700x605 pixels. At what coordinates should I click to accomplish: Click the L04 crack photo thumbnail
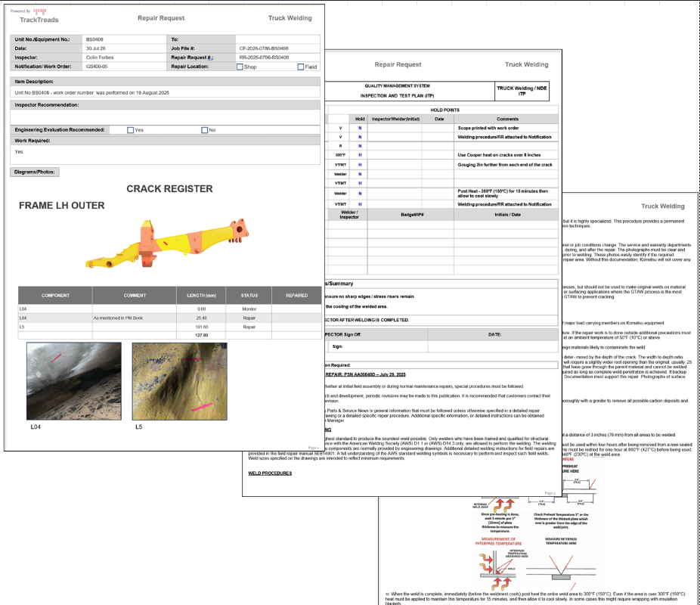tap(74, 381)
